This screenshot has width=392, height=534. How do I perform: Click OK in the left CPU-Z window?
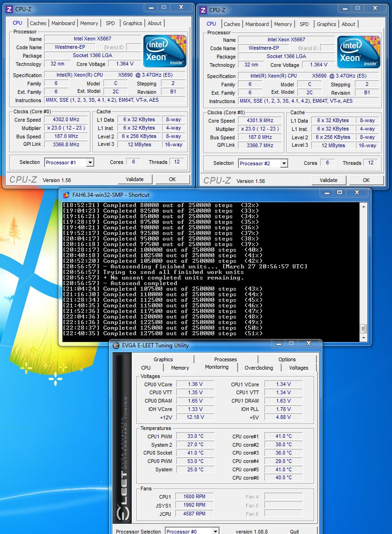click(173, 179)
